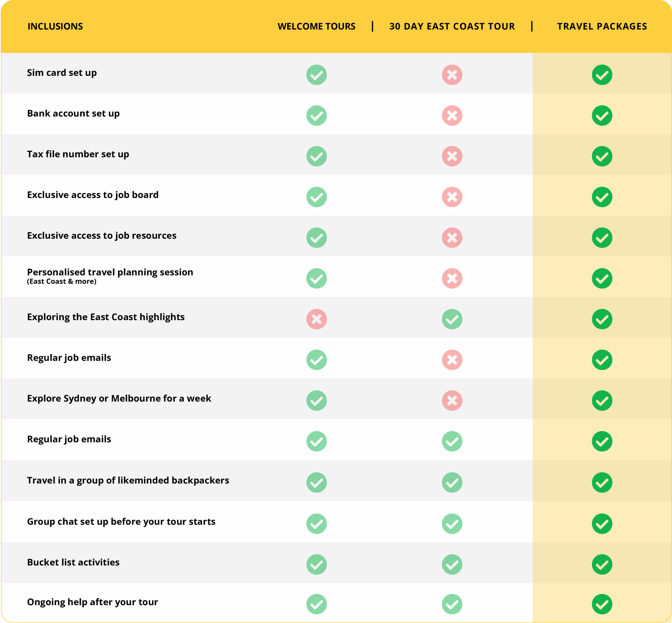672x623 pixels.
Task: Select the 30 Day East Coast Tour header
Action: click(452, 26)
